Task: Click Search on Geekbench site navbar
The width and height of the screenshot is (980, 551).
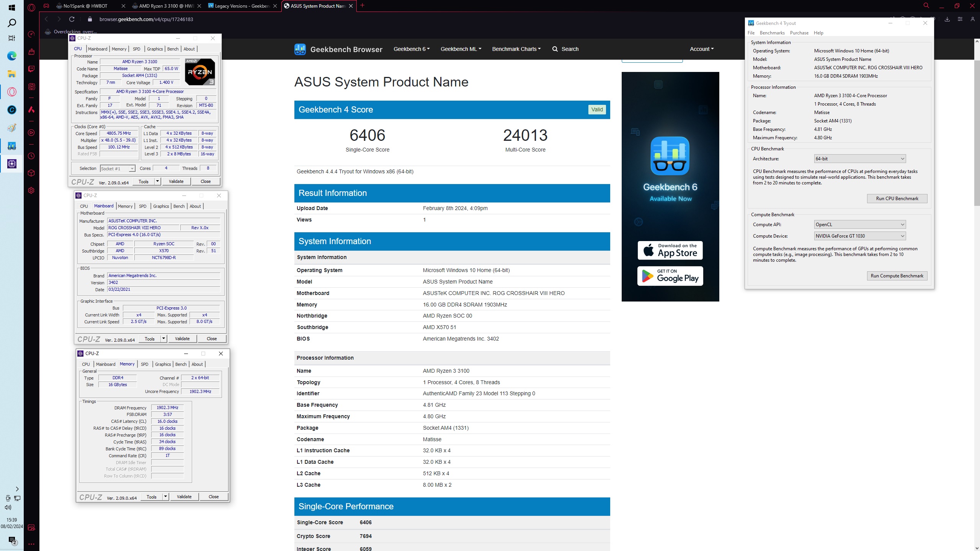Action: pyautogui.click(x=565, y=49)
